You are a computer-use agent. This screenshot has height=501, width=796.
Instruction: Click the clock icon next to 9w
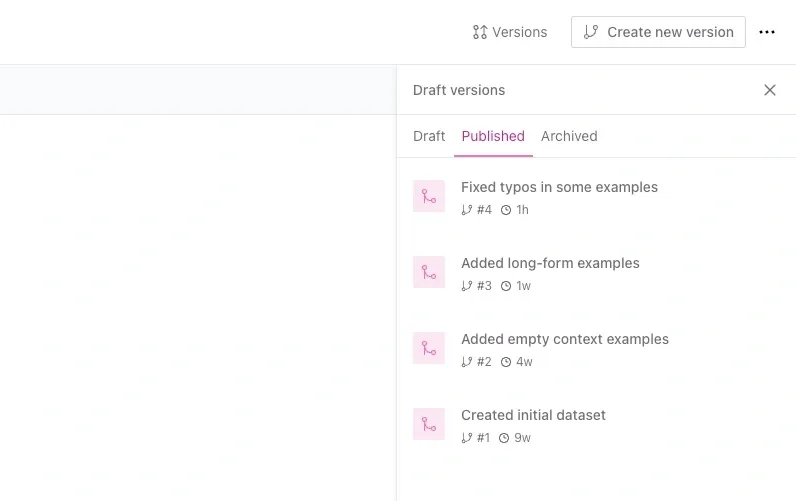504,438
